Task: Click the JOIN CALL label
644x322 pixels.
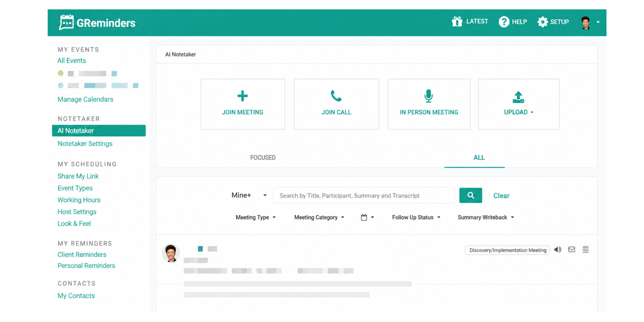Action: pyautogui.click(x=336, y=112)
